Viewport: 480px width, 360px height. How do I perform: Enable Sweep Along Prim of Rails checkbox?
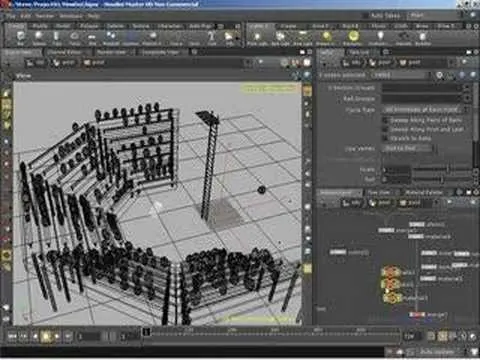[386, 120]
